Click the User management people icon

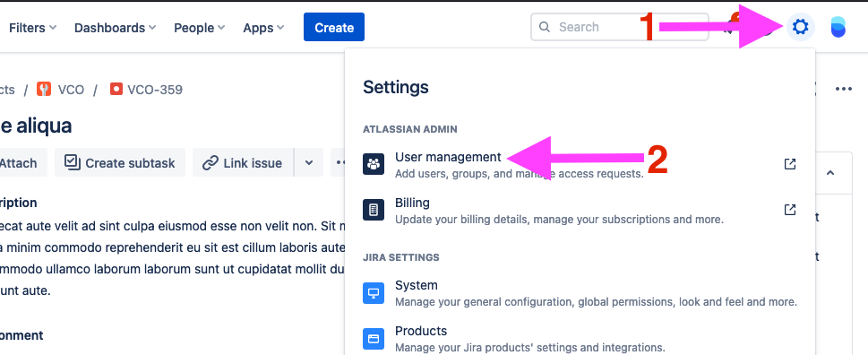[x=374, y=164]
